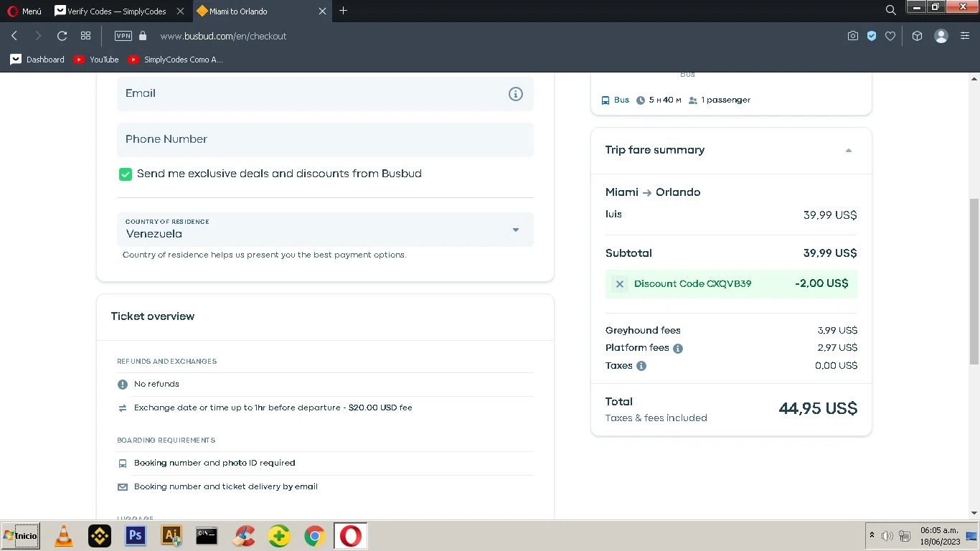Open the SimplyCodes Como A... bookmark
Image resolution: width=980 pixels, height=551 pixels.
coord(175,60)
